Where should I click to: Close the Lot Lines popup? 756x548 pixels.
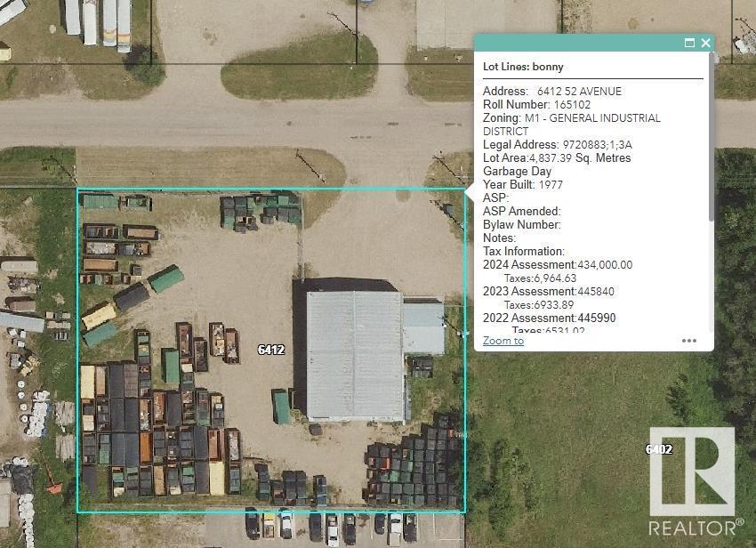pyautogui.click(x=705, y=43)
